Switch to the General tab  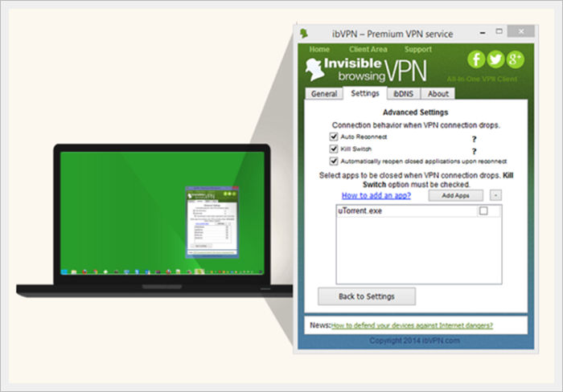pyautogui.click(x=324, y=94)
